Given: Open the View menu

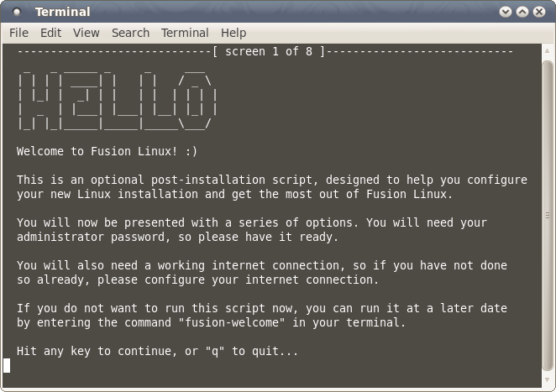Looking at the screenshot, I should tap(86, 33).
